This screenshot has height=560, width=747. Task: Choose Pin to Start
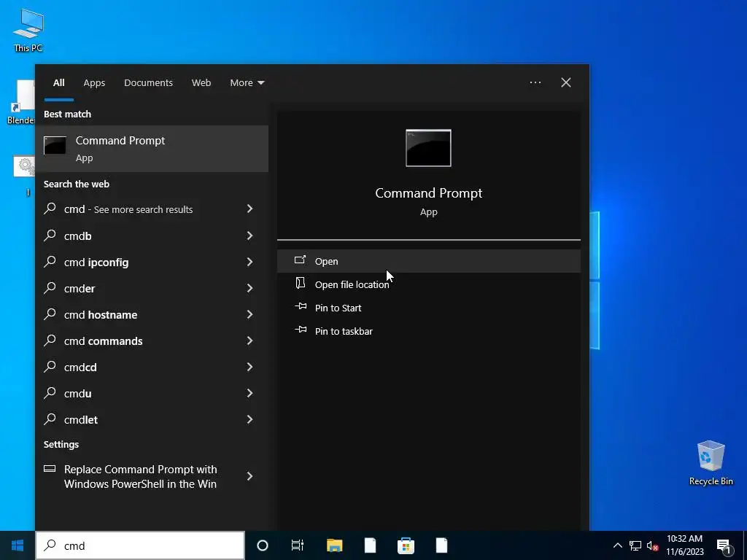click(x=428, y=308)
